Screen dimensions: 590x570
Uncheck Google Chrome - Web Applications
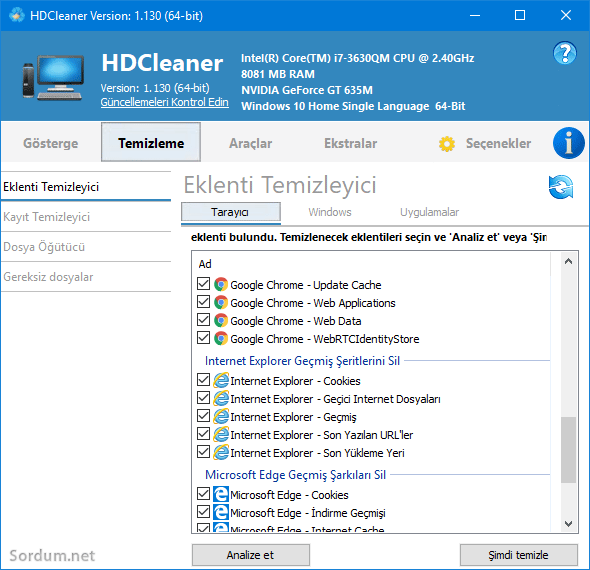click(204, 302)
